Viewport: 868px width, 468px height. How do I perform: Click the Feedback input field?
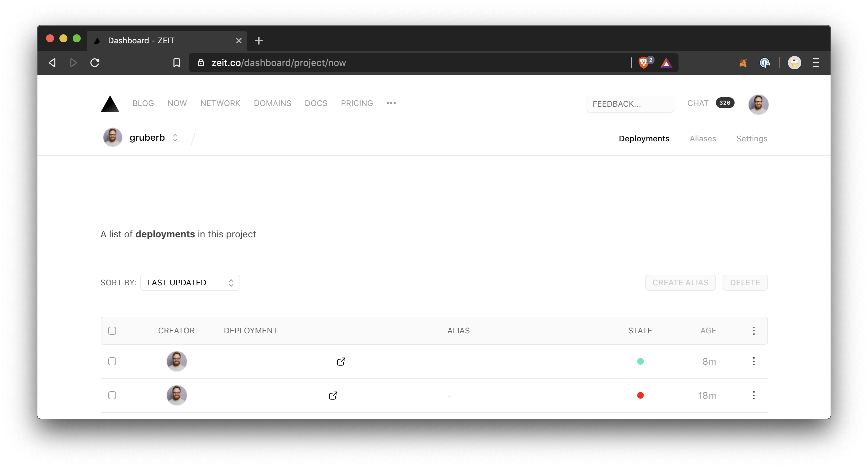[x=630, y=104]
